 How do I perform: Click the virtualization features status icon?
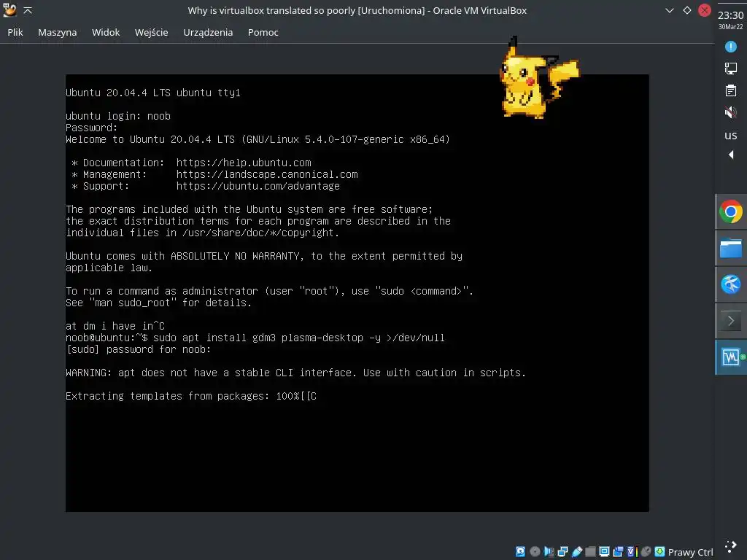pyautogui.click(x=632, y=551)
